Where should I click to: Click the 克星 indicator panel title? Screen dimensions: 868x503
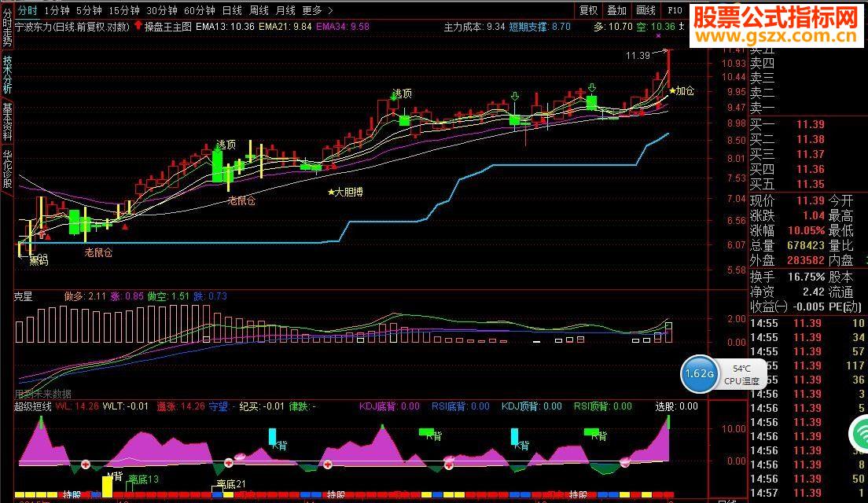(24, 296)
